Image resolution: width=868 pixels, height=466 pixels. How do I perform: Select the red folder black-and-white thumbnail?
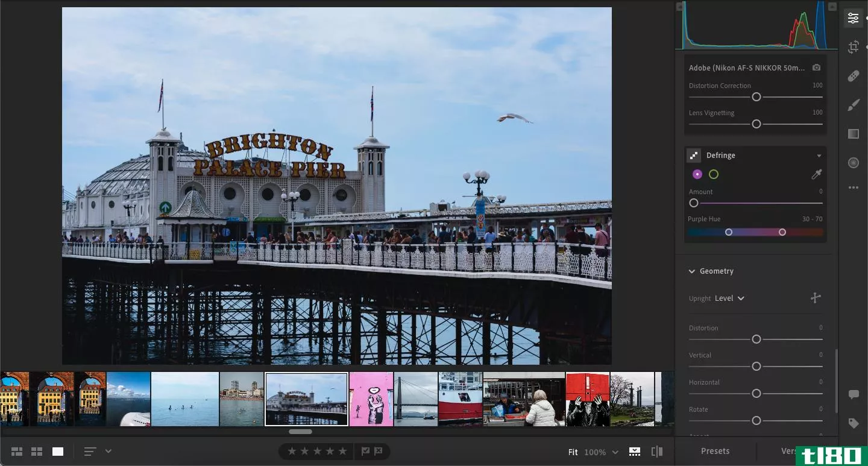point(587,399)
